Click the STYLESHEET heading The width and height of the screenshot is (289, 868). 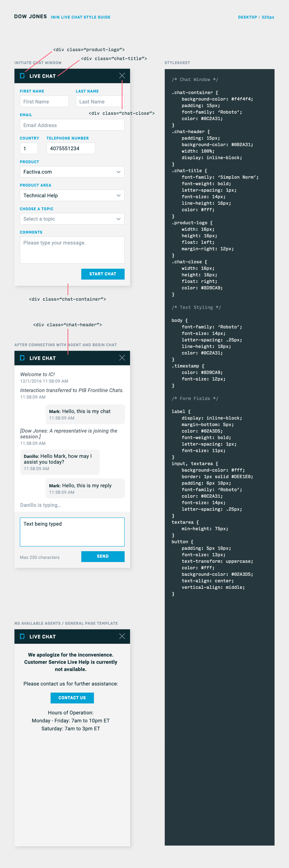pos(177,63)
